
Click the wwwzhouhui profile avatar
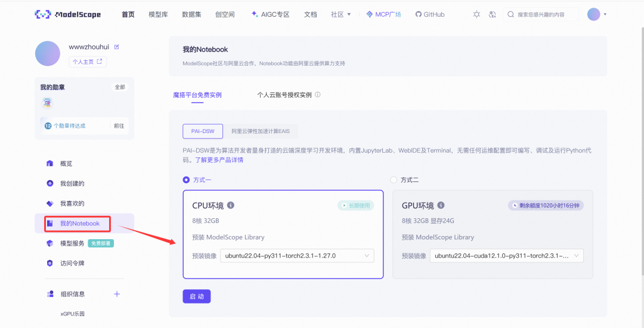[48, 53]
